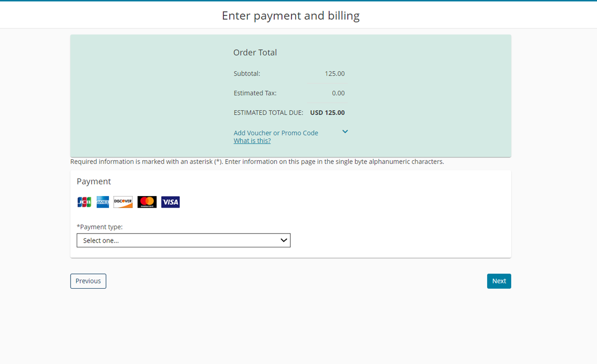
Task: Go back with the Previous button
Action: click(x=88, y=281)
